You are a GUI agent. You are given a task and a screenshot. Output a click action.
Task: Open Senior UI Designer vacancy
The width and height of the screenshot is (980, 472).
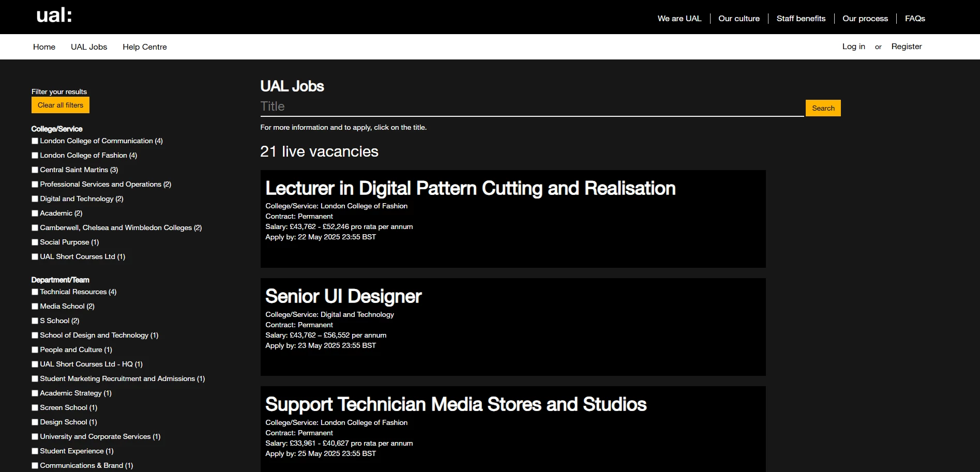(x=343, y=296)
